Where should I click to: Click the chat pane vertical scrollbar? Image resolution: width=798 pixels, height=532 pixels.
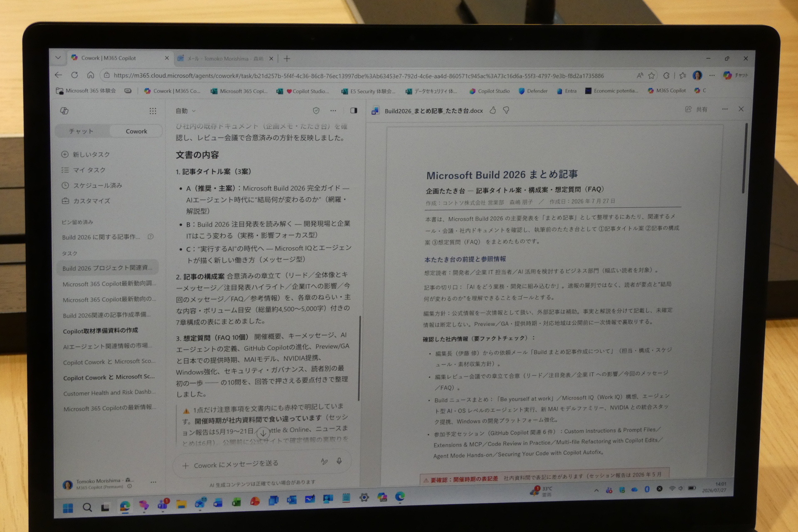(x=360, y=357)
